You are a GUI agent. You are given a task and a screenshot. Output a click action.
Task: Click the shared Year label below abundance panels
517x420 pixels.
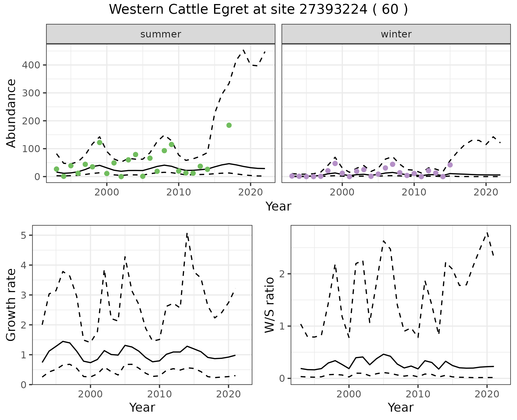[278, 206]
